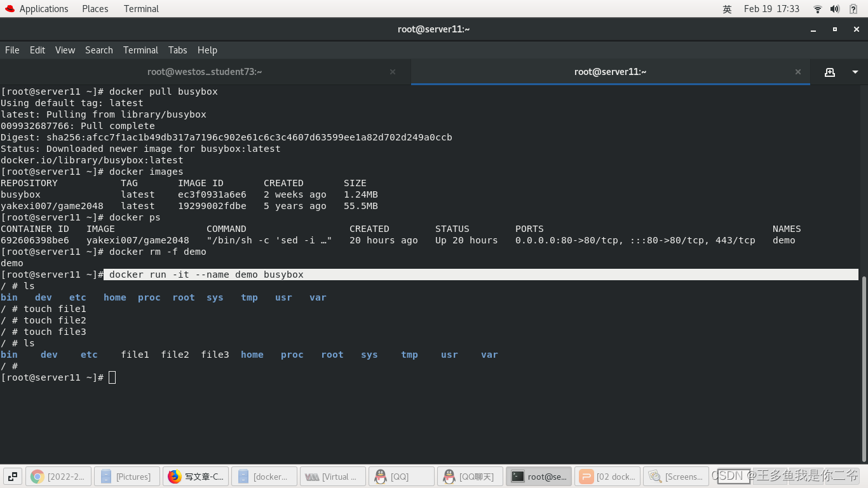
Task: Switch to the [Virtual ... taskbar window
Action: click(333, 477)
